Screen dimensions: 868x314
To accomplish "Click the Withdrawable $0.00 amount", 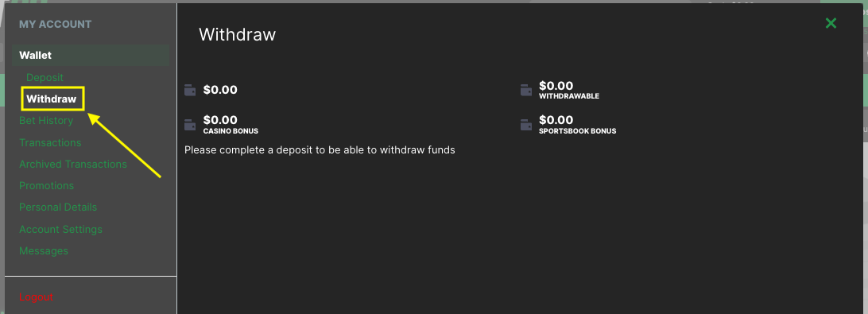I will point(556,86).
